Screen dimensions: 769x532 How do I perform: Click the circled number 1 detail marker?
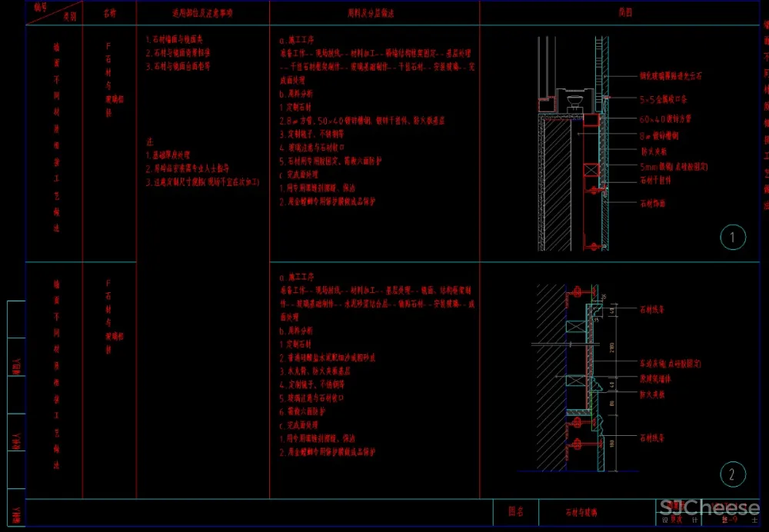click(732, 238)
